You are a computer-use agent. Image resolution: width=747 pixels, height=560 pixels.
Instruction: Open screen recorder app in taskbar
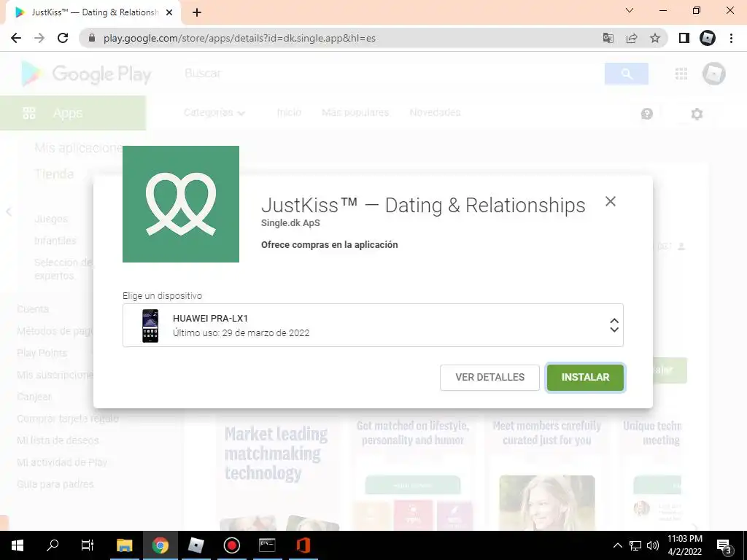point(231,545)
